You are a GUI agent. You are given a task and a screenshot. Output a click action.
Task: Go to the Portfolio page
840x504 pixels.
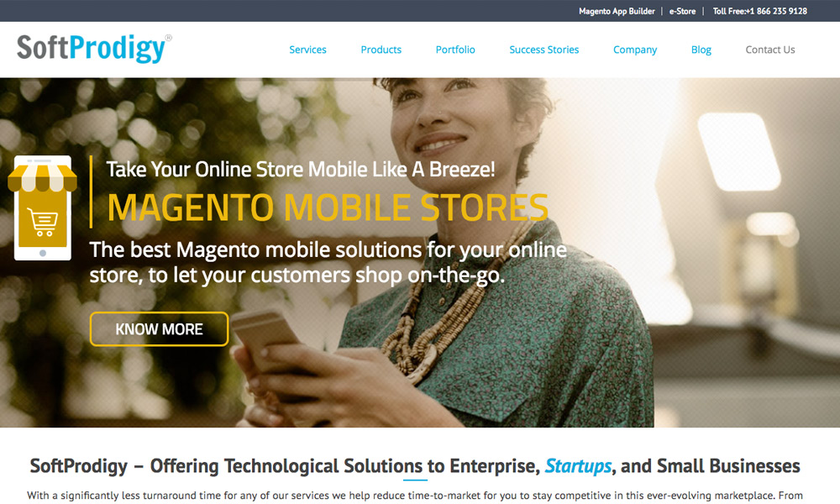point(455,50)
